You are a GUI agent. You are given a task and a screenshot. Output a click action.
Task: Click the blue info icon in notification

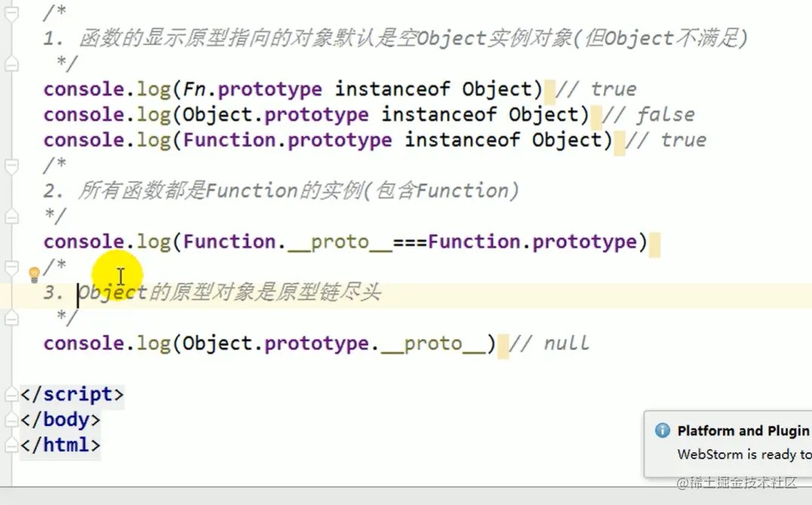(663, 430)
